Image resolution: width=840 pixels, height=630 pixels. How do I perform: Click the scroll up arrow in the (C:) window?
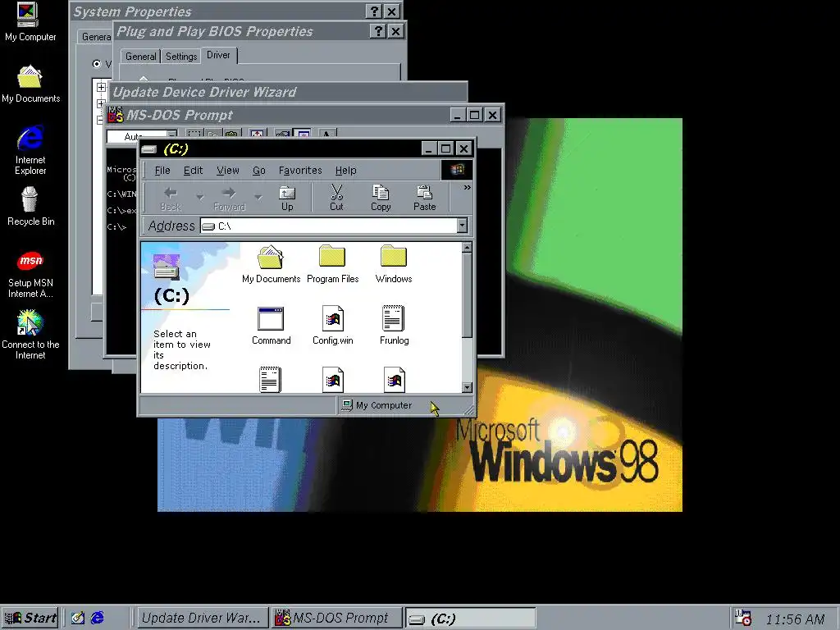click(467, 248)
